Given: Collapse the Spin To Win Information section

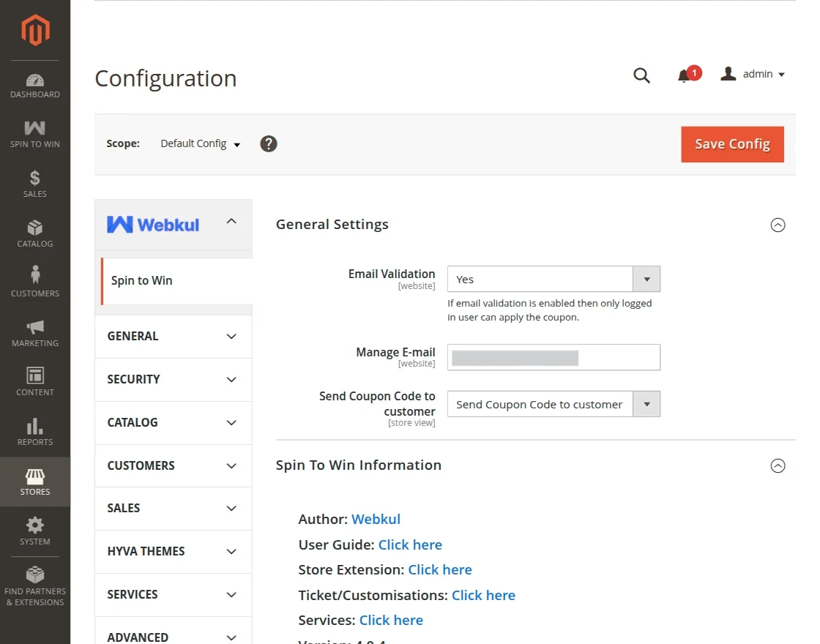Looking at the screenshot, I should [x=778, y=465].
